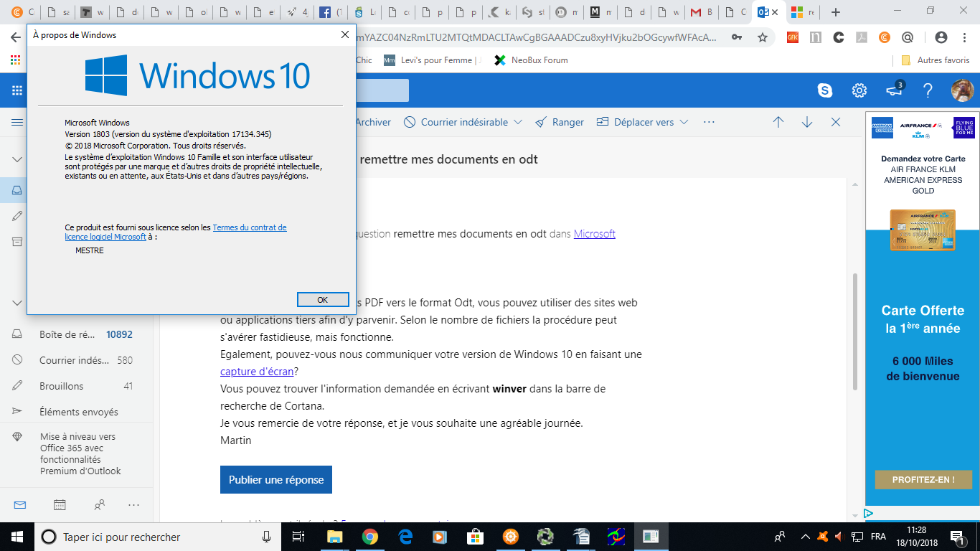The image size is (980, 551).
Task: Open the Microsoft link in the email
Action: (x=595, y=234)
